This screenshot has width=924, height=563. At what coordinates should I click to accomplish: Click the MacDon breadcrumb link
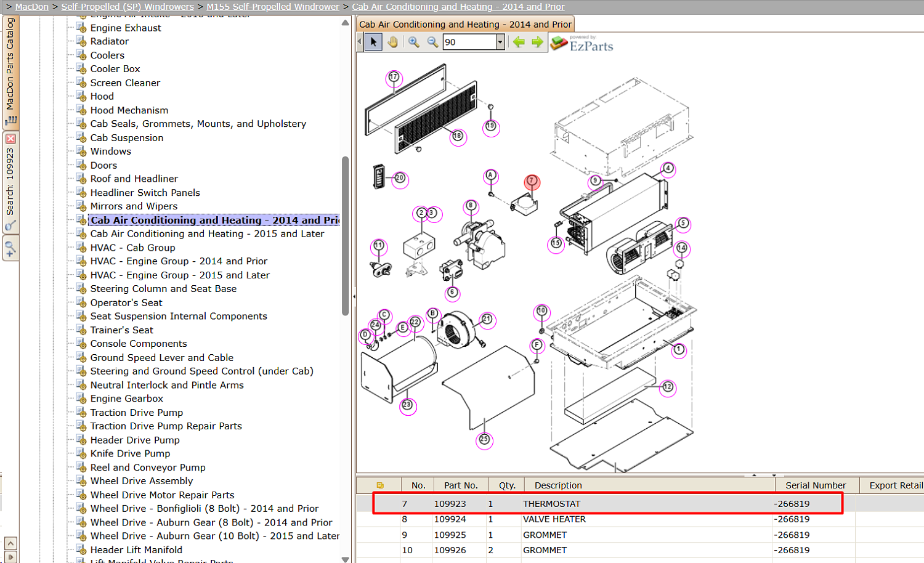click(x=32, y=7)
